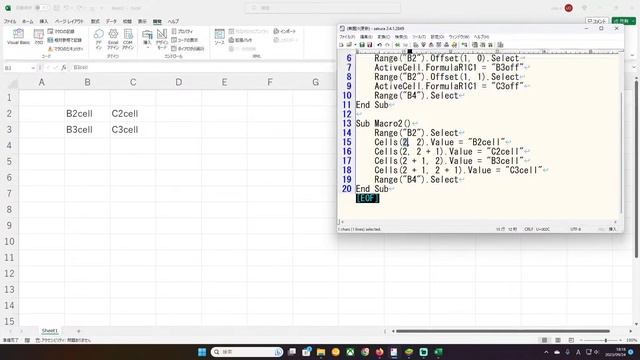Switch to Page Break Preview in status bar
640x360 pixels.
click(x=571, y=340)
